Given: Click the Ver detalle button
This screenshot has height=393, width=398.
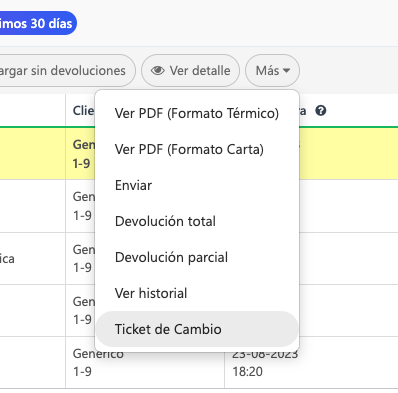Looking at the screenshot, I should pos(190,71).
